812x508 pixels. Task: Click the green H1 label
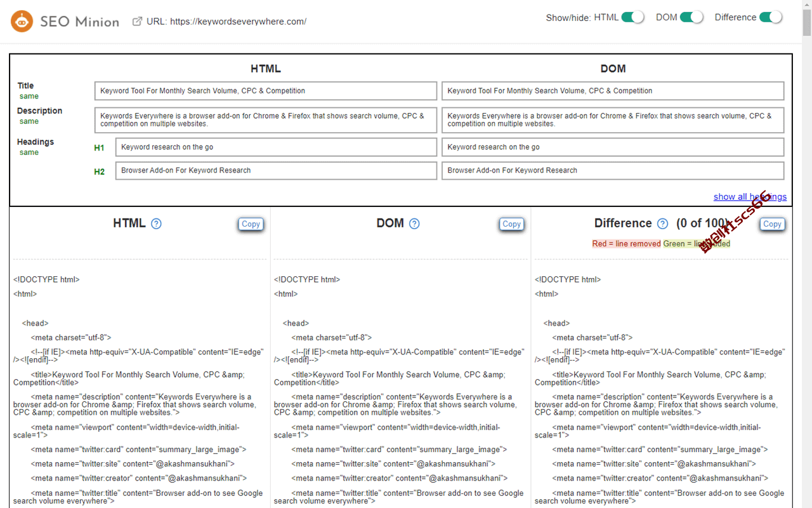coord(99,148)
